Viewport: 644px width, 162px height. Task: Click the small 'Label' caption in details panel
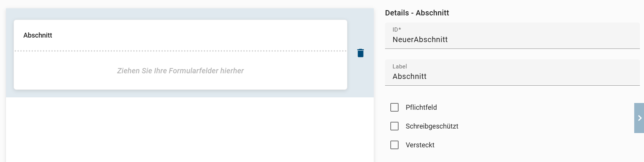pos(399,67)
